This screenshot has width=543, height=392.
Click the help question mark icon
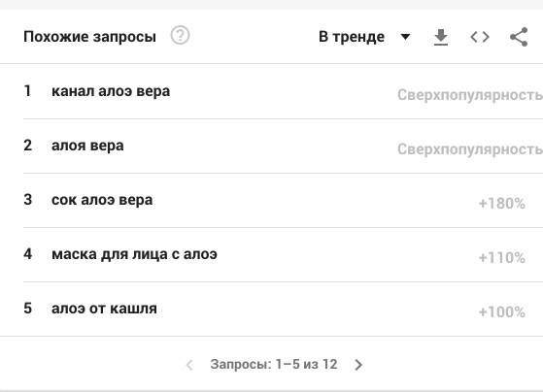[x=180, y=35]
